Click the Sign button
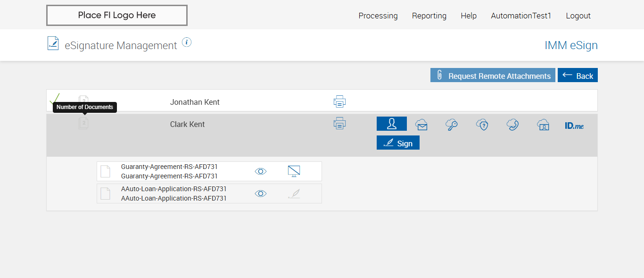Screen dimensions: 644x278 click(398, 143)
